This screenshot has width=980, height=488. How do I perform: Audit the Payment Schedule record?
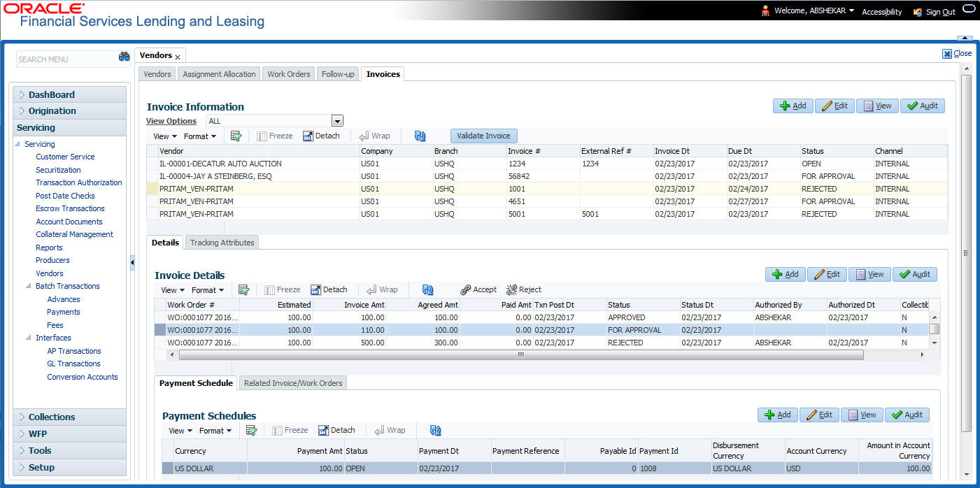[x=907, y=415]
